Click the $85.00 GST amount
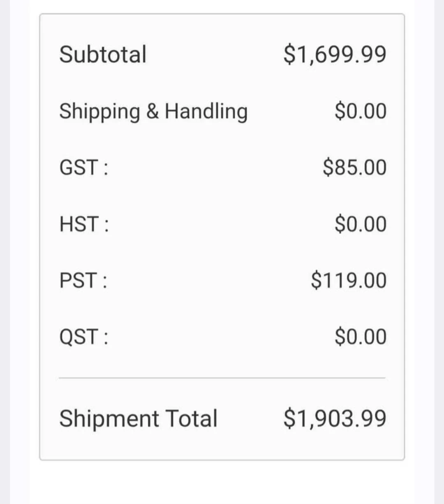This screenshot has height=504, width=444. click(x=355, y=168)
